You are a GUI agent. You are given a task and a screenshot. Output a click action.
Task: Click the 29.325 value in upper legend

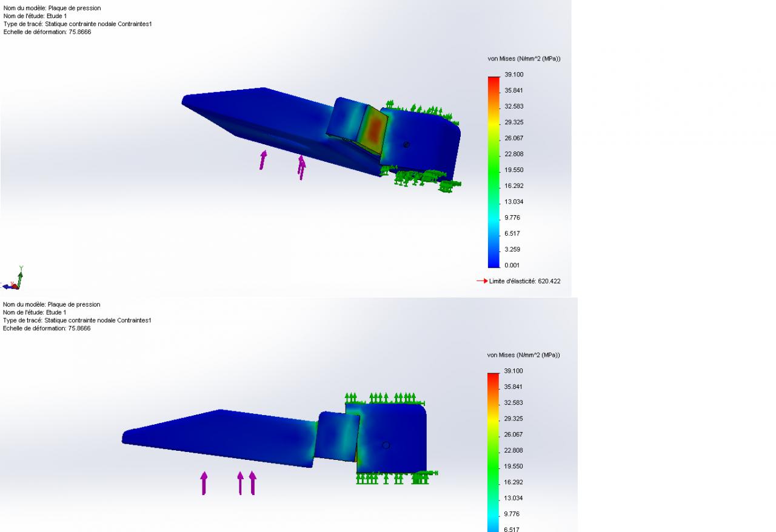pyautogui.click(x=513, y=122)
